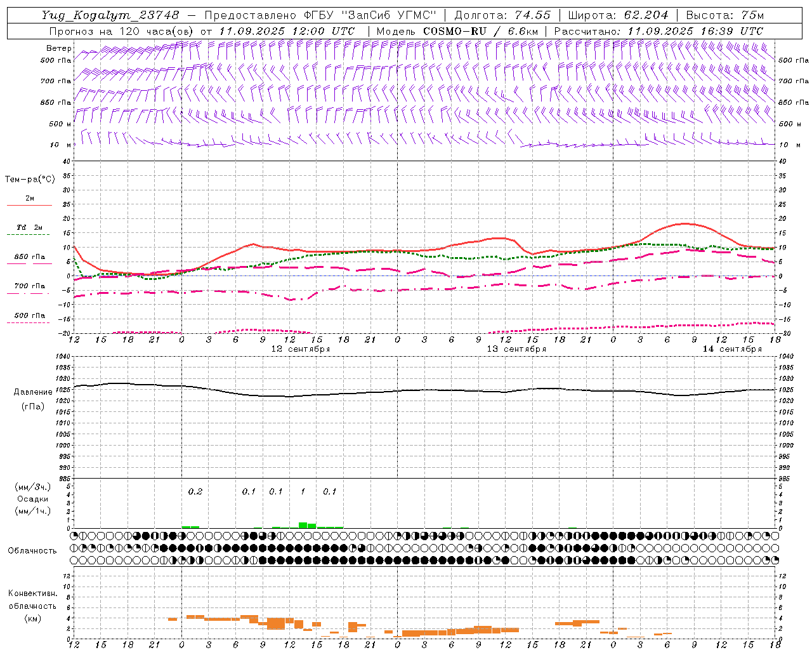Image resolution: width=812 pixels, height=650 pixels.
Task: Click the "Осадки" precipitation label
Action: pos(33,499)
